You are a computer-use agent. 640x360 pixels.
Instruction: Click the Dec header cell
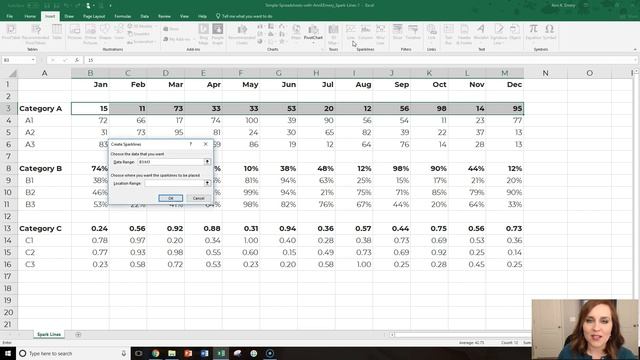point(505,84)
